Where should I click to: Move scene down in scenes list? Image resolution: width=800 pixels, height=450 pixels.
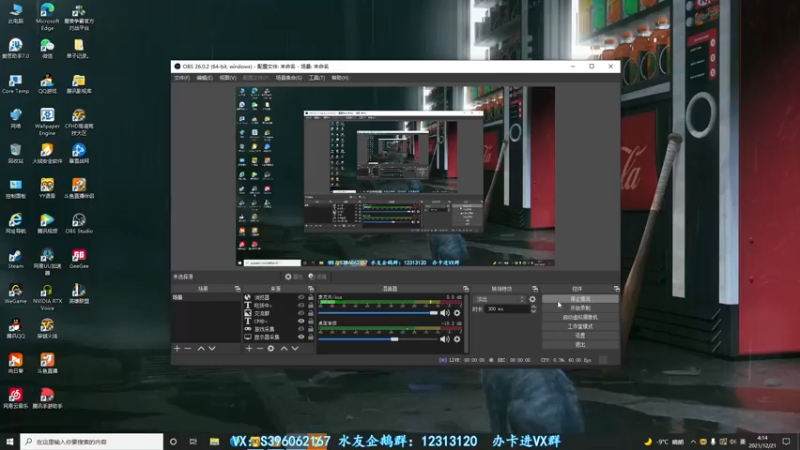tap(212, 348)
